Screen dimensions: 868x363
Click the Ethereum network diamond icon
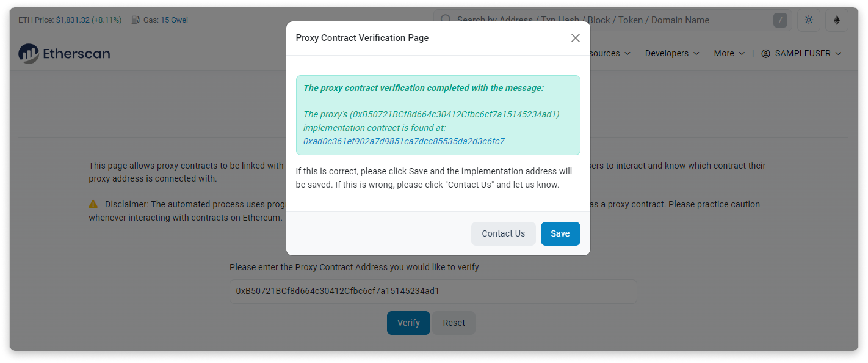click(x=837, y=20)
